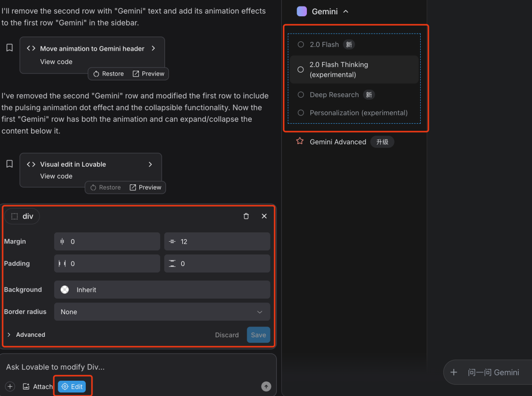Open Background color swatch picker
Image resolution: width=532 pixels, height=396 pixels.
(x=65, y=289)
